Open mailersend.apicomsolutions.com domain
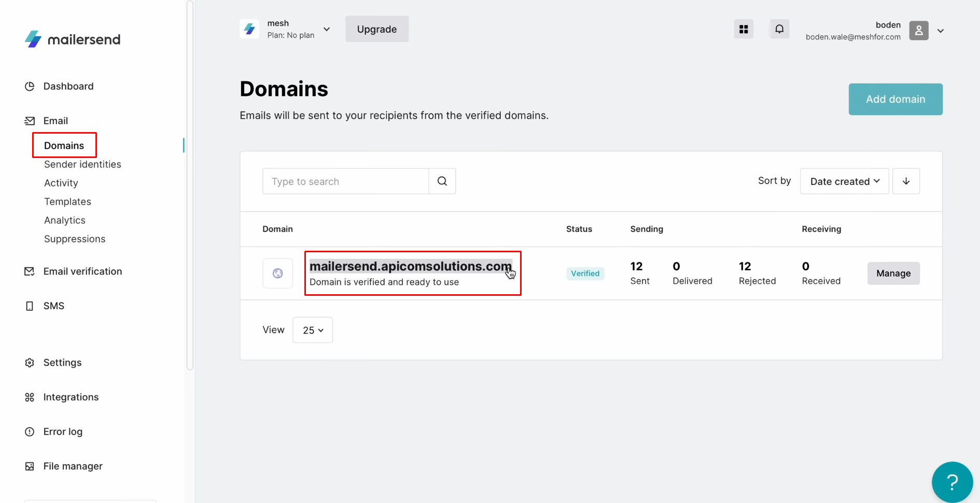Image resolution: width=980 pixels, height=503 pixels. (x=411, y=266)
